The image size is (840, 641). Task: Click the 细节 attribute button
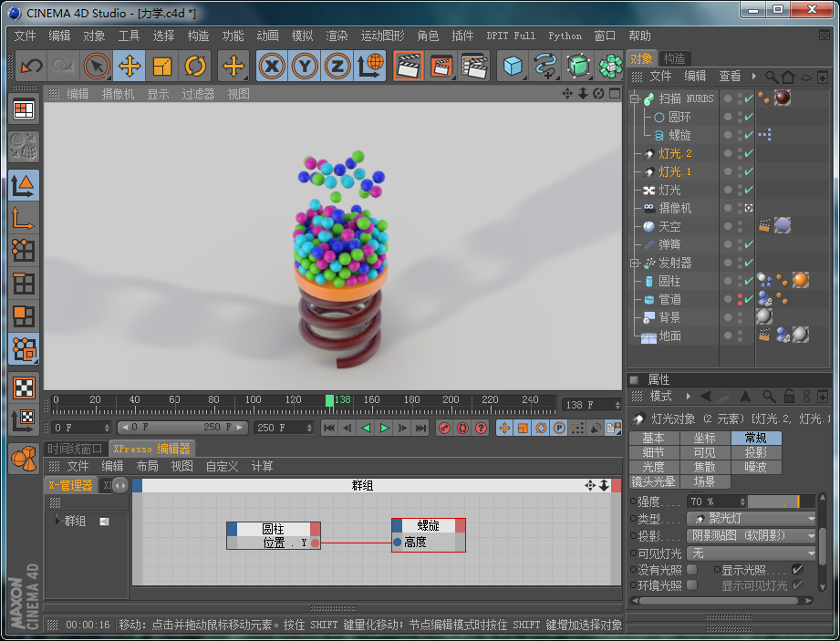pyautogui.click(x=653, y=452)
